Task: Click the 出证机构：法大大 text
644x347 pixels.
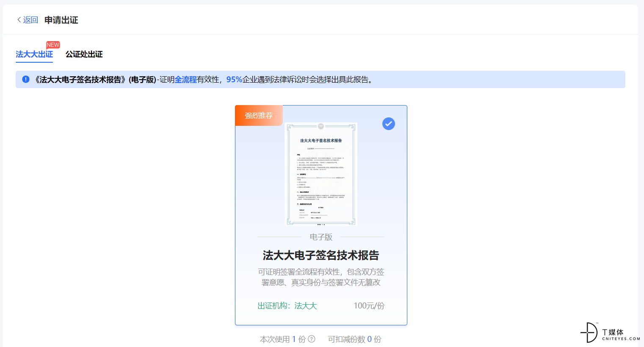Action: (287, 305)
